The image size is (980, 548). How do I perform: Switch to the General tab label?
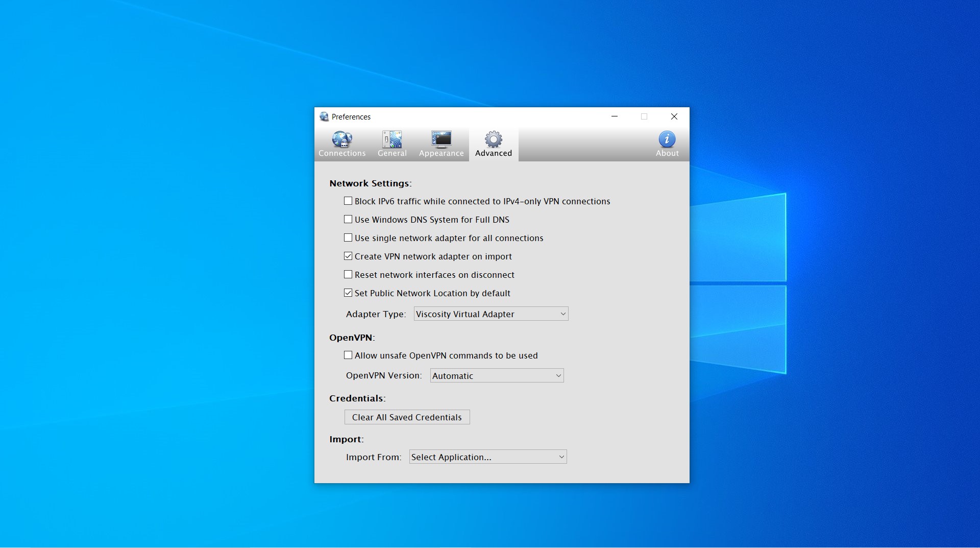[x=392, y=153]
